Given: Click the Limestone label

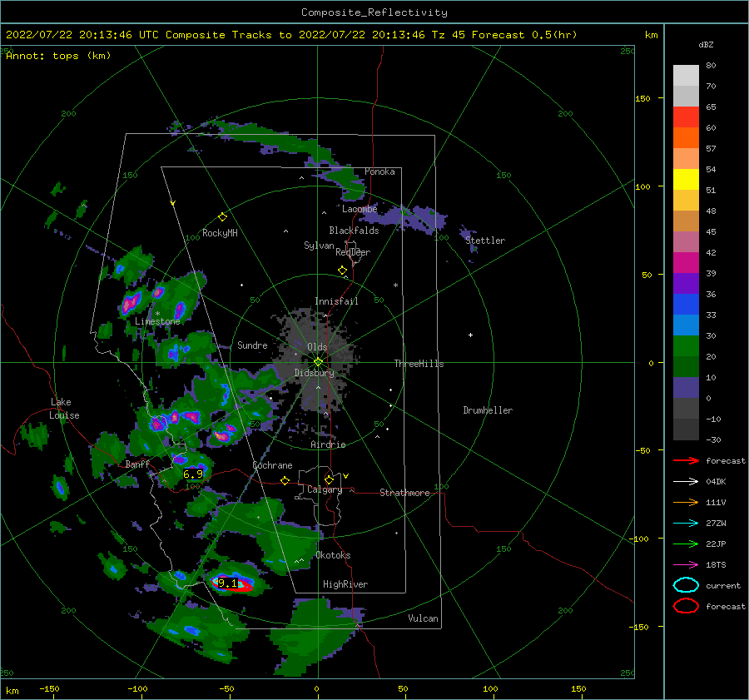Looking at the screenshot, I should [157, 321].
